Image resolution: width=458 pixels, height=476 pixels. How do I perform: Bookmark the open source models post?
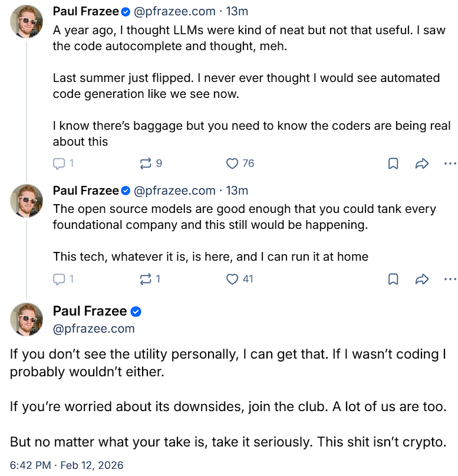[393, 280]
